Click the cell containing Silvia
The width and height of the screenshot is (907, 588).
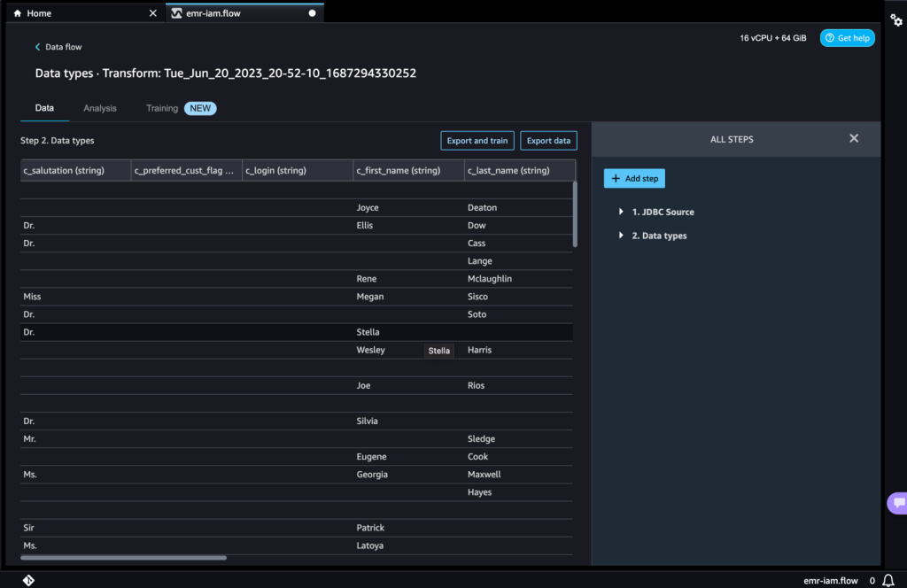[x=409, y=421]
